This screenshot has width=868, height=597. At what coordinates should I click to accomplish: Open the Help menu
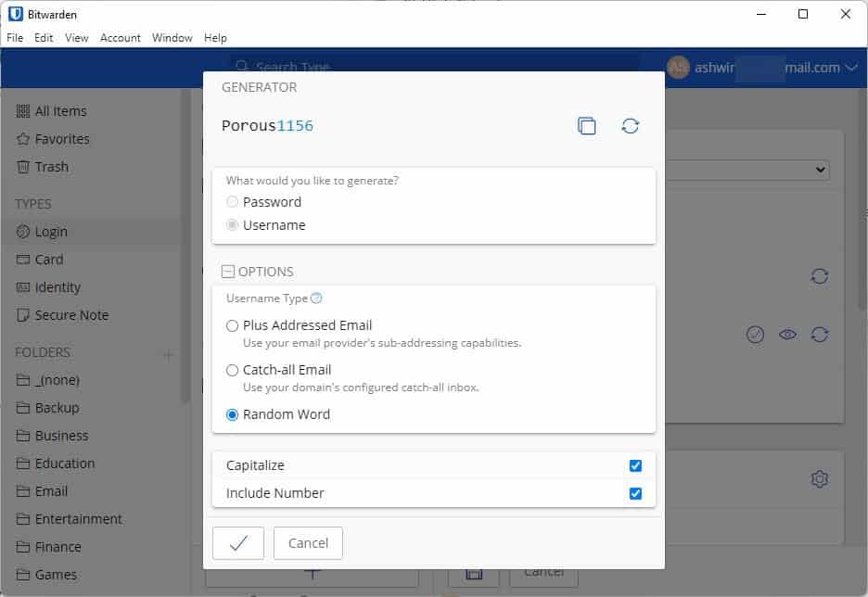coord(215,38)
